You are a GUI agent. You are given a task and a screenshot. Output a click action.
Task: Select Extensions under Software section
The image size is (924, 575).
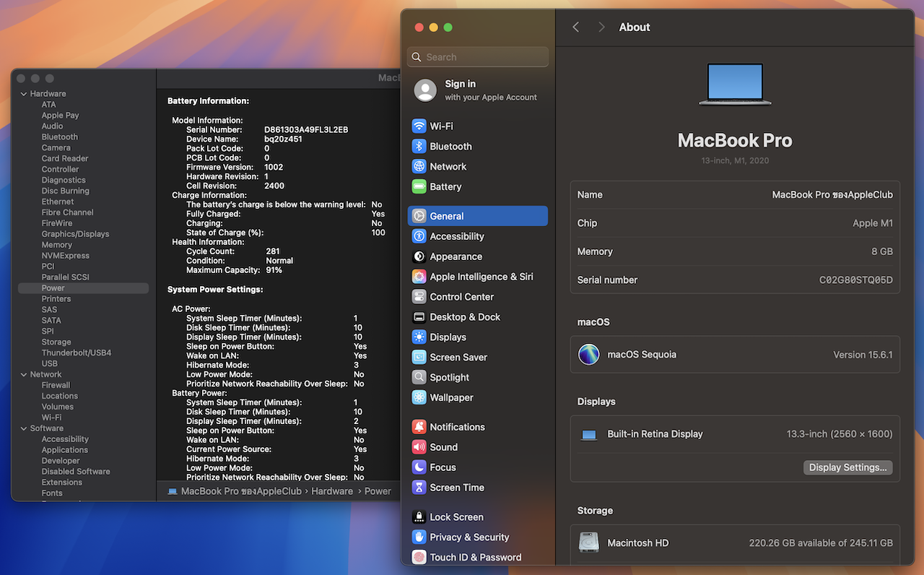[62, 483]
